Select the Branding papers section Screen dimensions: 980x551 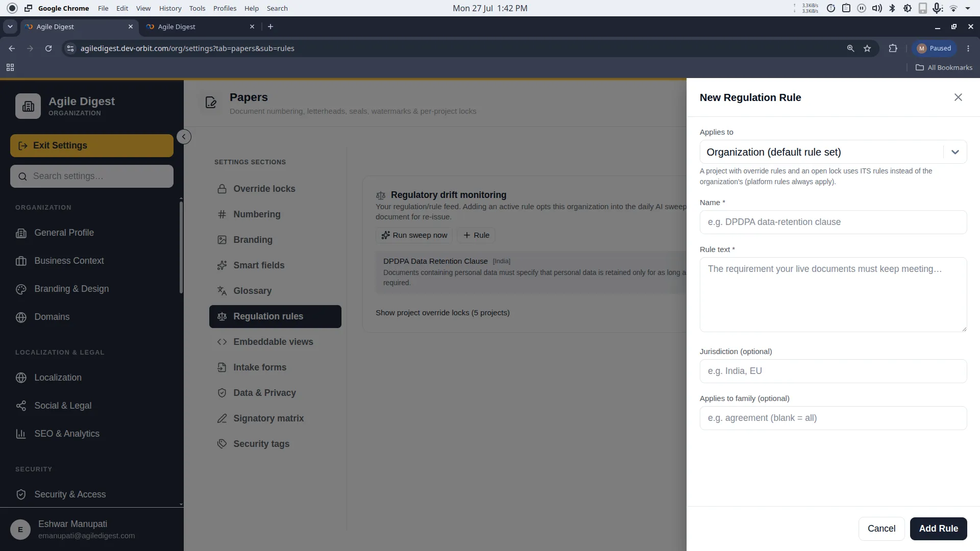(275, 240)
